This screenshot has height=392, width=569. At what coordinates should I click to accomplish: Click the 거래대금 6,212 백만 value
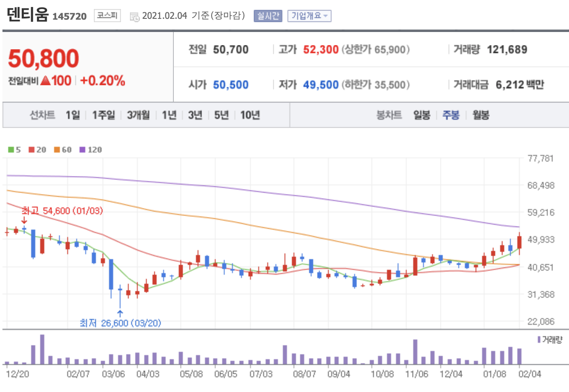520,85
